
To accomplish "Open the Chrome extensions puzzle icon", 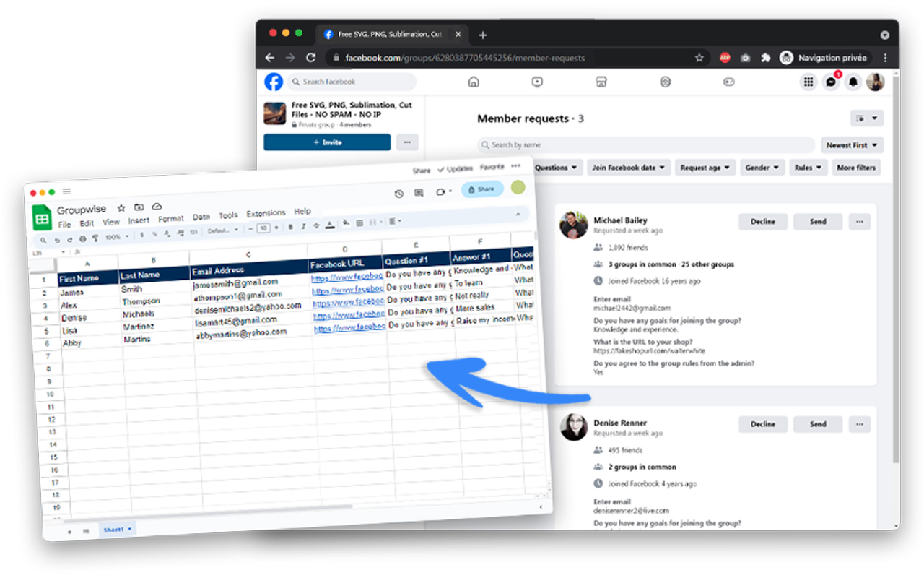I will (x=766, y=58).
